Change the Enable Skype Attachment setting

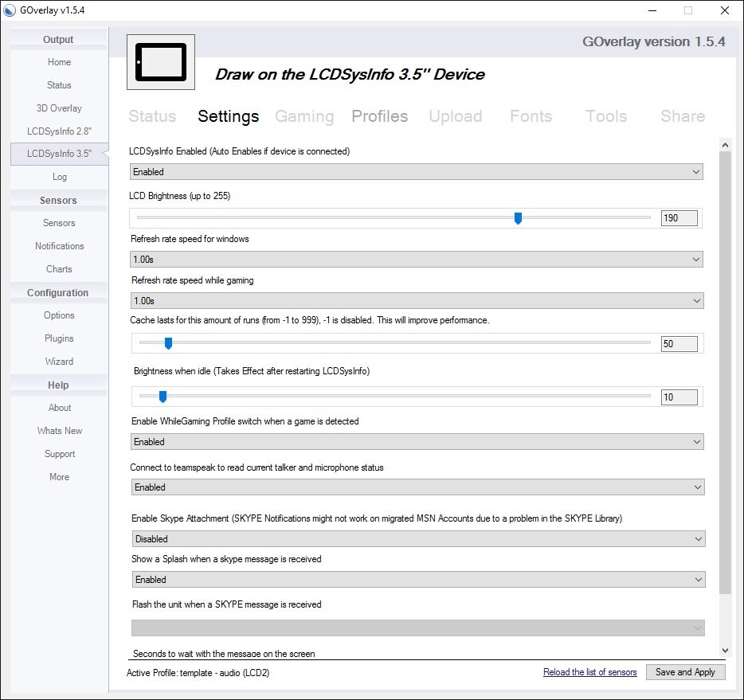417,539
